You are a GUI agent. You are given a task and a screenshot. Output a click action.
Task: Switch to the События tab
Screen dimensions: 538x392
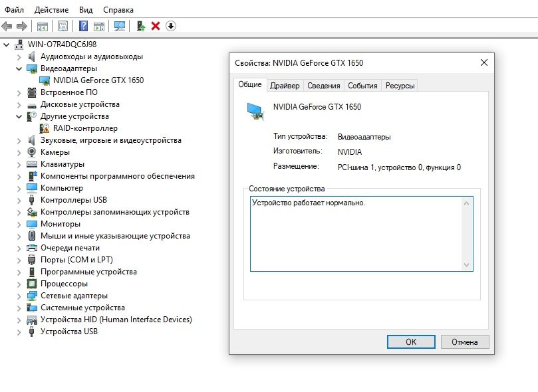point(362,86)
